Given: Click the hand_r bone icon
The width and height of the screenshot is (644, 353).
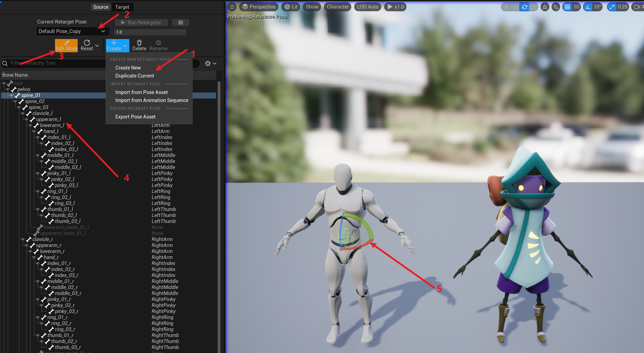Looking at the screenshot, I should (40, 257).
